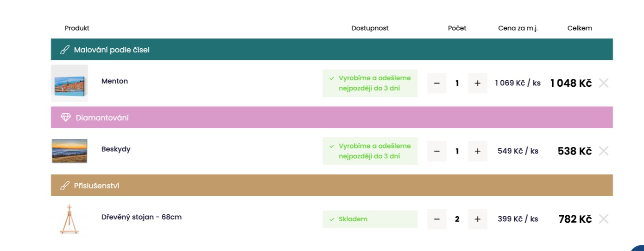Click the brush icon beside Malování podle čísel
The image size is (644, 251).
click(x=65, y=50)
